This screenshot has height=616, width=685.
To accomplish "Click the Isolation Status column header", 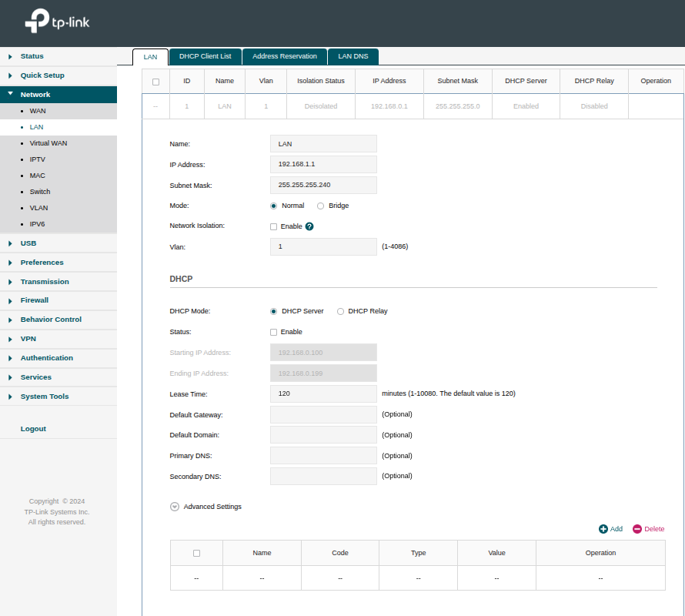I will 321,81.
